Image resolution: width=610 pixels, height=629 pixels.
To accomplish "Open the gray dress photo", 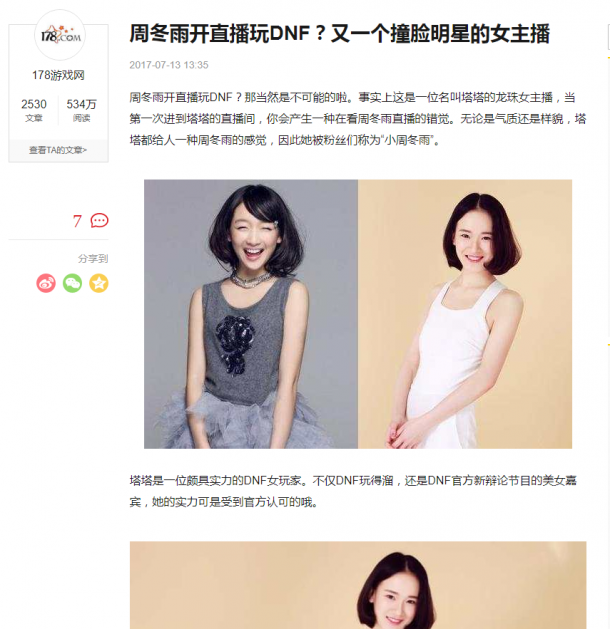I will tap(251, 314).
